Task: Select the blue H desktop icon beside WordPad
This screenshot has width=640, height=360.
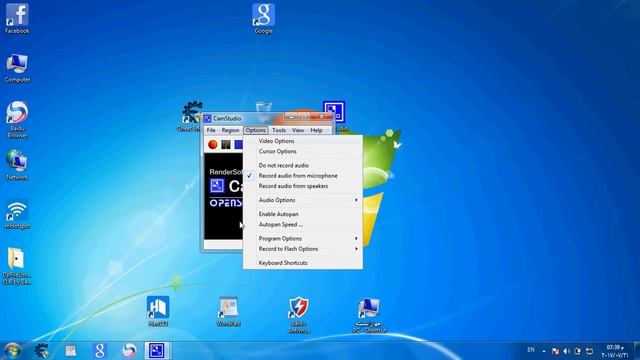Action: click(x=158, y=311)
